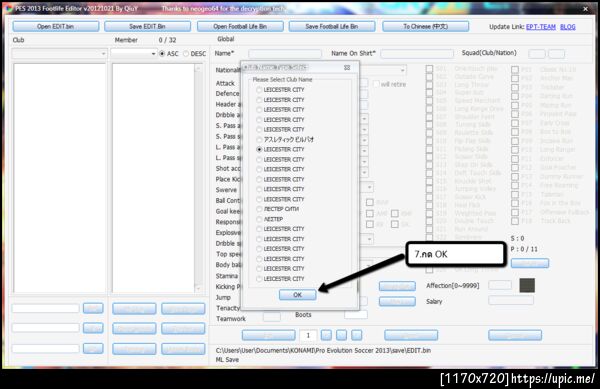Expand the Nationality dropdown arrow
This screenshot has width=600, height=389.
(402, 70)
